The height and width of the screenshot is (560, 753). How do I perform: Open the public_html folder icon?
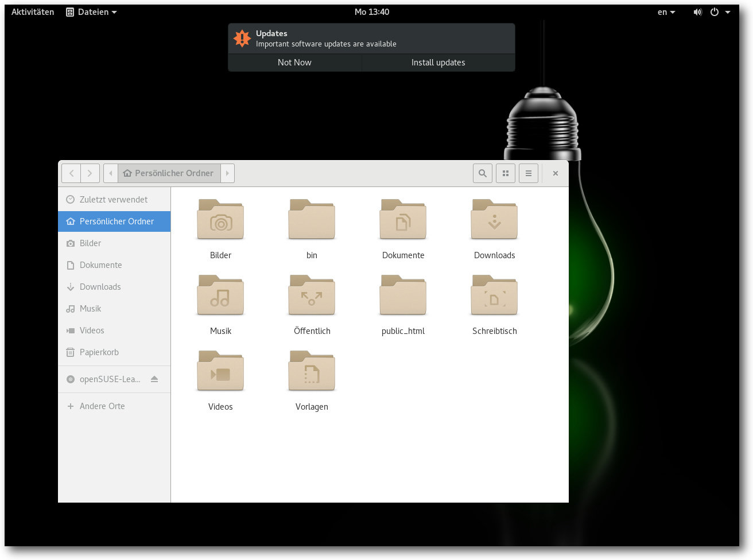[x=403, y=295]
